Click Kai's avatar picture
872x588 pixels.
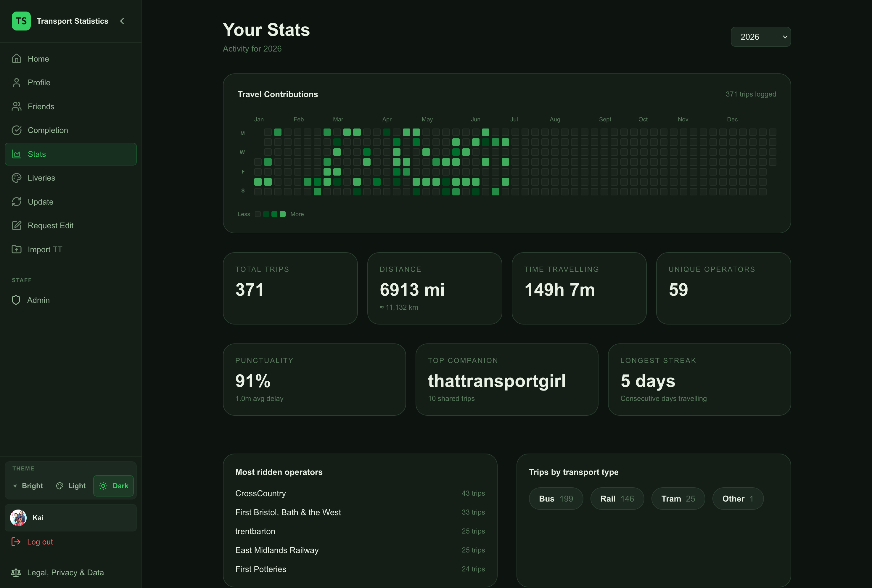[18, 518]
